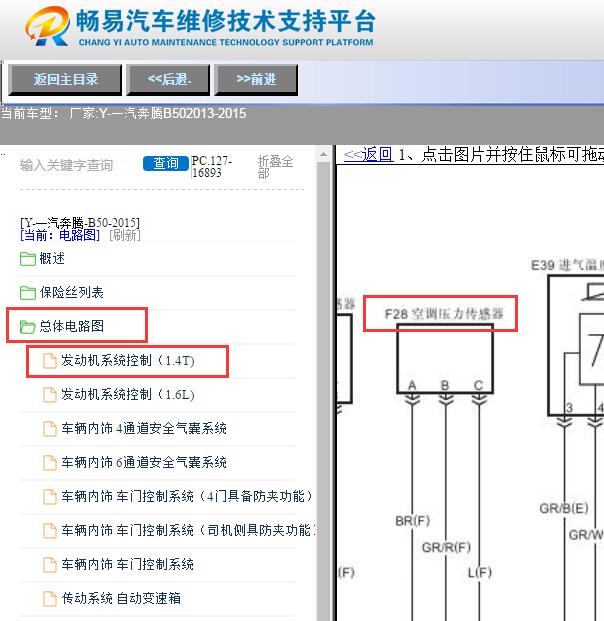Viewport: 604px width, 621px height.
Task: Go forward with the >>前进 button
Action: [x=256, y=80]
